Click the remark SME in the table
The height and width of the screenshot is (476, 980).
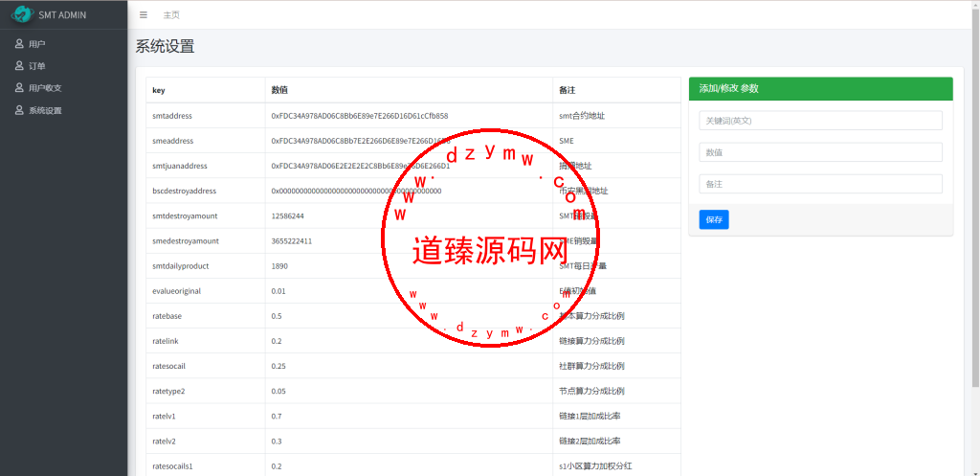coord(567,141)
